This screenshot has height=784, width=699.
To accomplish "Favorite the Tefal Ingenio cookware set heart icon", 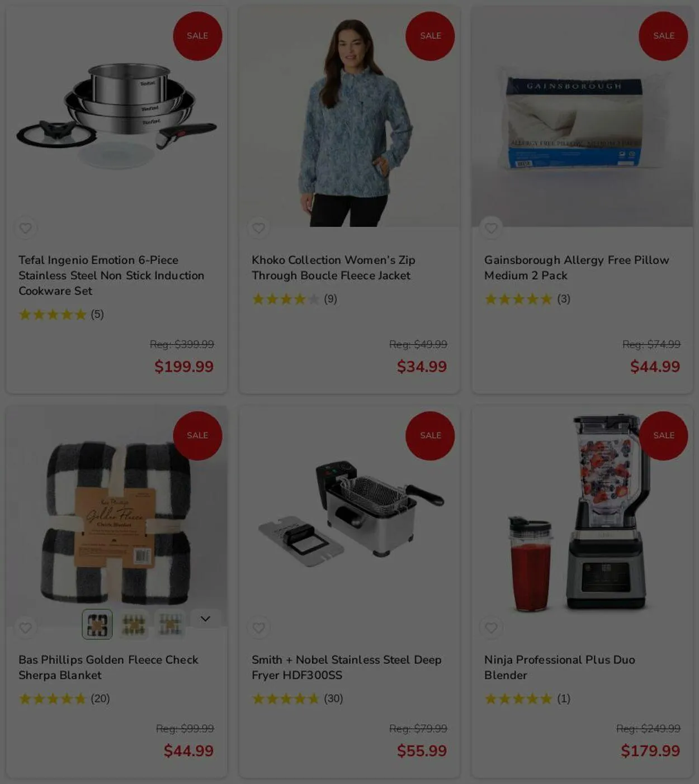I will click(25, 228).
